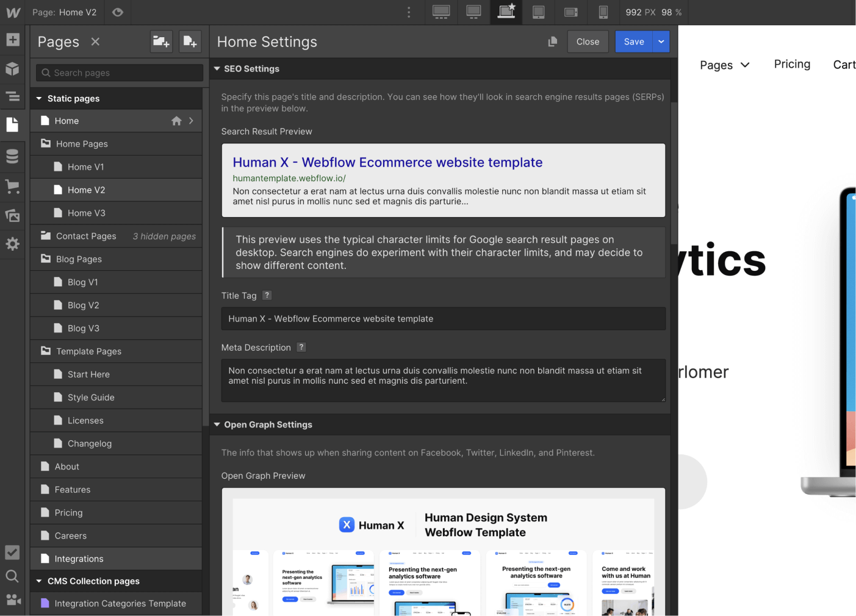Screen dimensions: 856x616
Task: Open the Ecommerce panel
Action: click(x=12, y=186)
